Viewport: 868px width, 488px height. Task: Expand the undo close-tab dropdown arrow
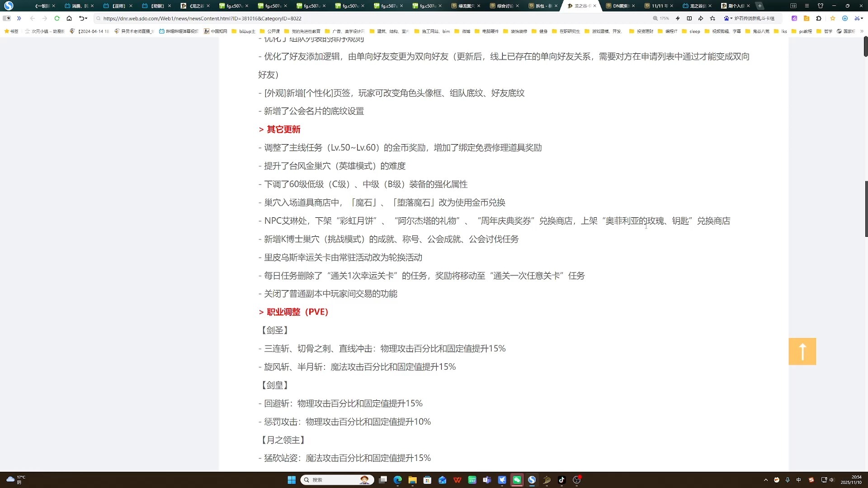86,19
